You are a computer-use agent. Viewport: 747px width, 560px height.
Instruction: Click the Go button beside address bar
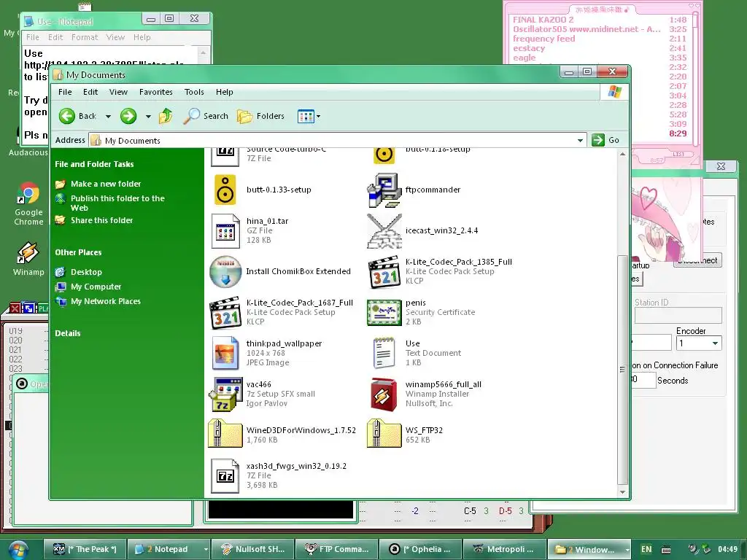pos(605,140)
